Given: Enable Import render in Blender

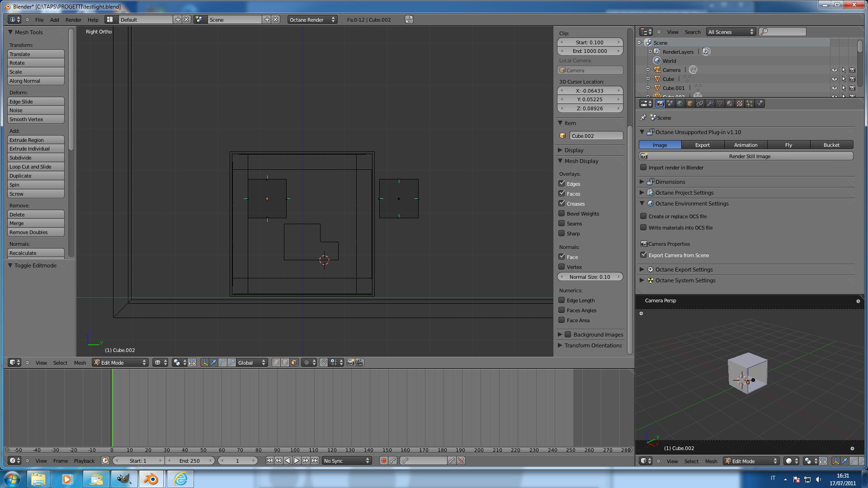Looking at the screenshot, I should tap(643, 167).
